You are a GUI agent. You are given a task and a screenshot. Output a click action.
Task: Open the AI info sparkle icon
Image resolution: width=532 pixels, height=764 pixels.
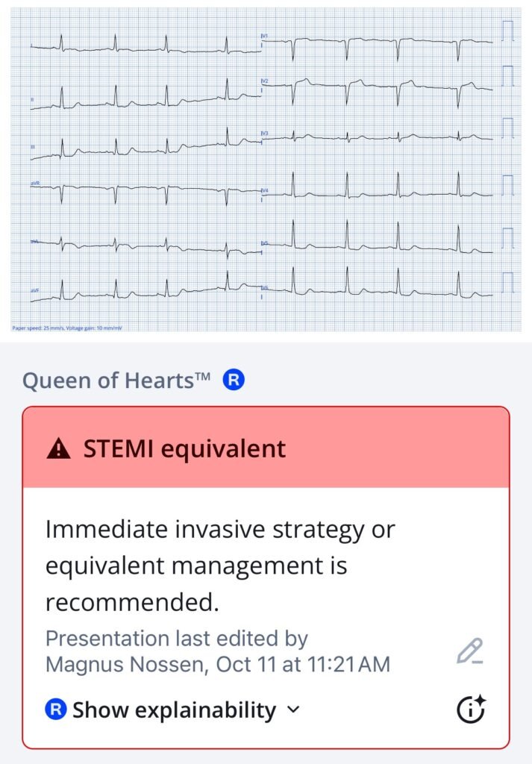tap(471, 709)
